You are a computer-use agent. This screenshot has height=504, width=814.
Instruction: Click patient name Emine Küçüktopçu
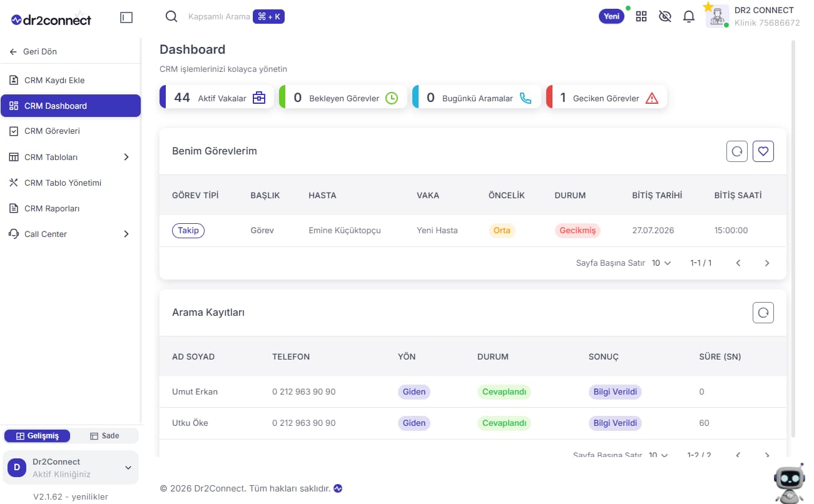coord(345,231)
